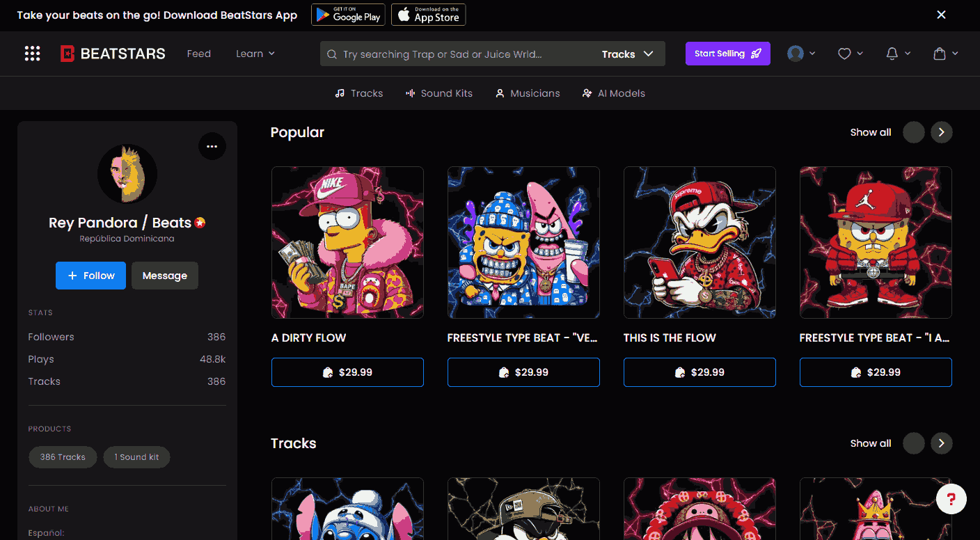Image resolution: width=980 pixels, height=540 pixels.
Task: Open the user avatar account menu
Action: click(x=801, y=54)
